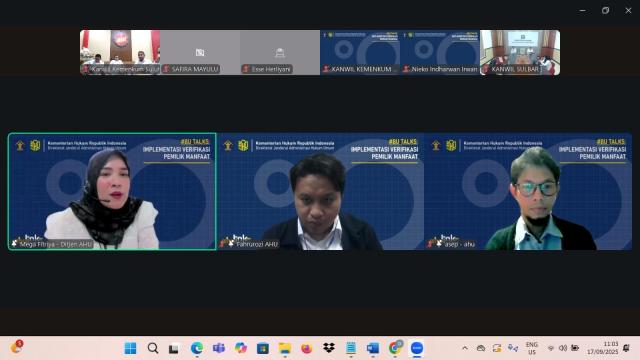Show hidden system tray icons
The image size is (640, 360).
(465, 348)
